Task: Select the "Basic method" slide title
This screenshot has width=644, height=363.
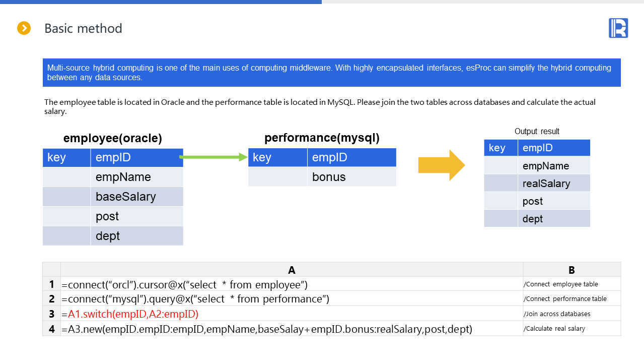Action: pos(83,28)
